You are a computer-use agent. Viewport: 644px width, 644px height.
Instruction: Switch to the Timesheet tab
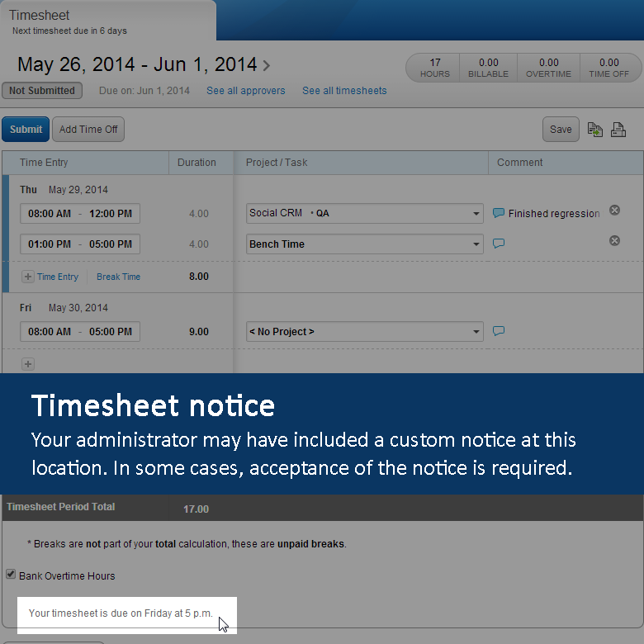click(x=107, y=21)
